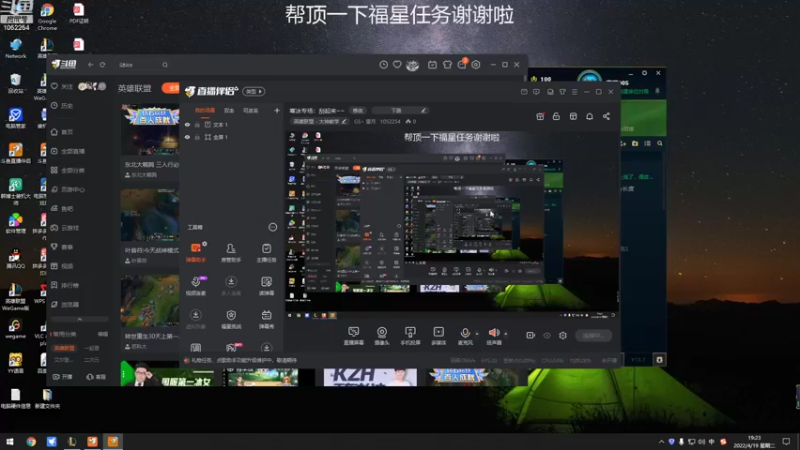
Task: Hide the 文本 1 layer with its eye icon
Action: [x=187, y=124]
